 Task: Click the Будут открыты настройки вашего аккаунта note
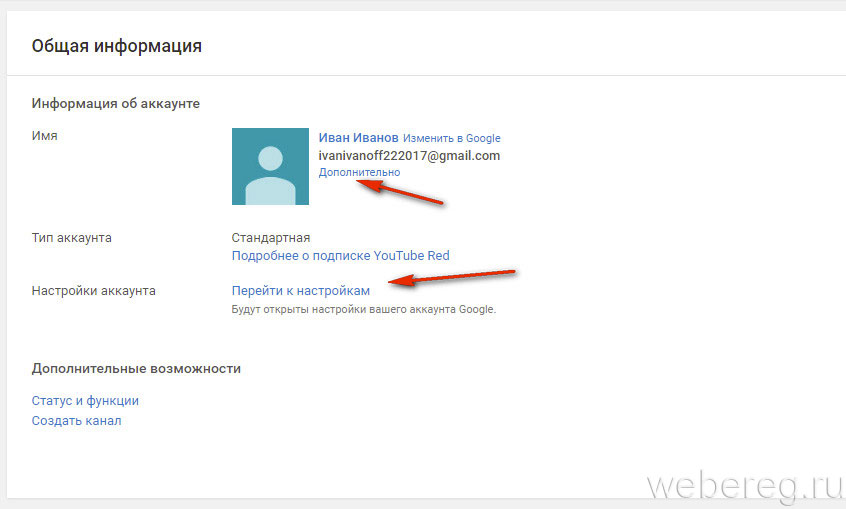point(364,309)
